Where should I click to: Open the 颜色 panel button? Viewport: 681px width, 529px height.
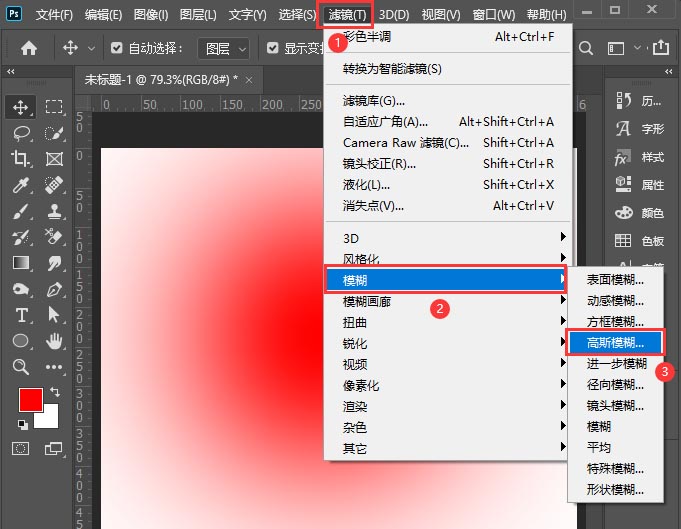(639, 213)
